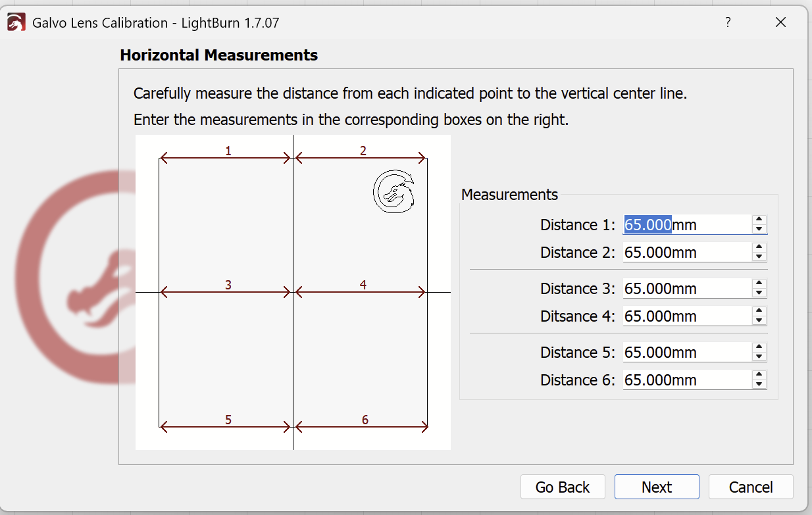Decrease Distance 5 with down arrow
The image size is (812, 515).
pyautogui.click(x=759, y=356)
